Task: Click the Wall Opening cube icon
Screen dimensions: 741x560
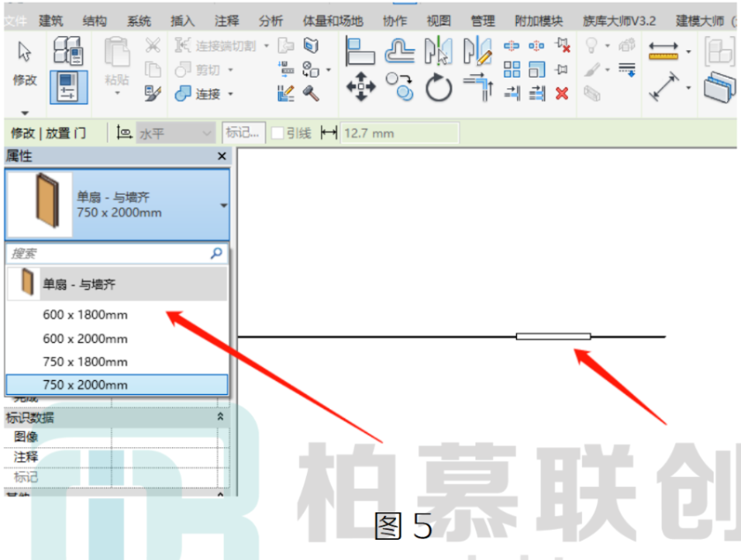Action: pyautogui.click(x=311, y=45)
